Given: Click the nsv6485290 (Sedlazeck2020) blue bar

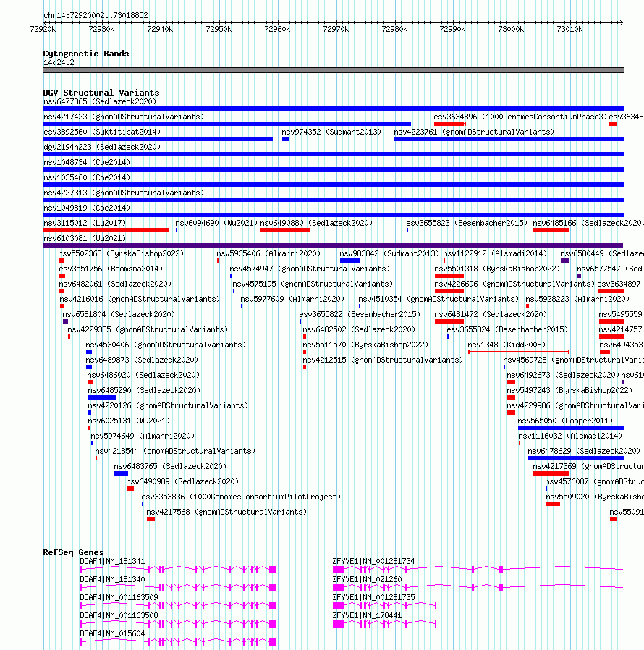Looking at the screenshot, I should point(102,397).
